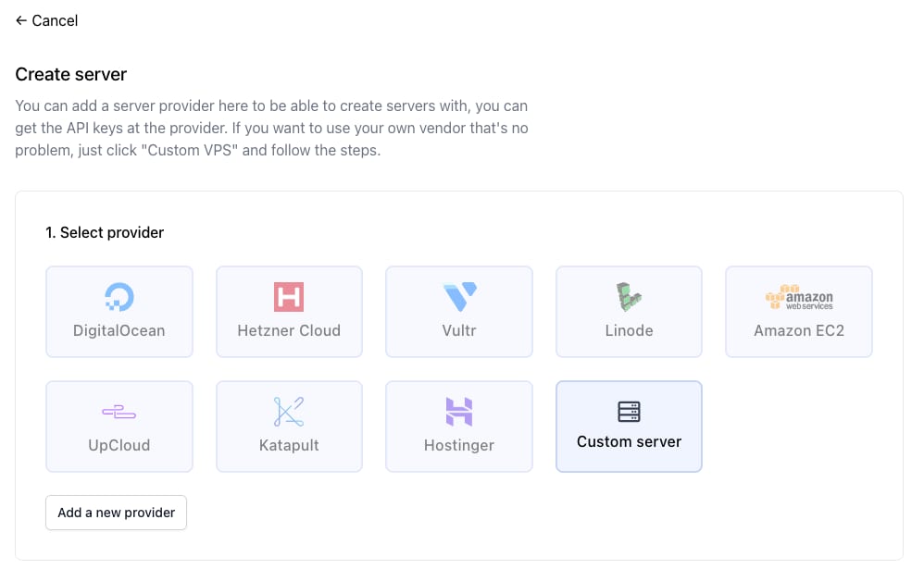Click Cancel to leave server creation
The image size is (924, 569).
point(53,19)
